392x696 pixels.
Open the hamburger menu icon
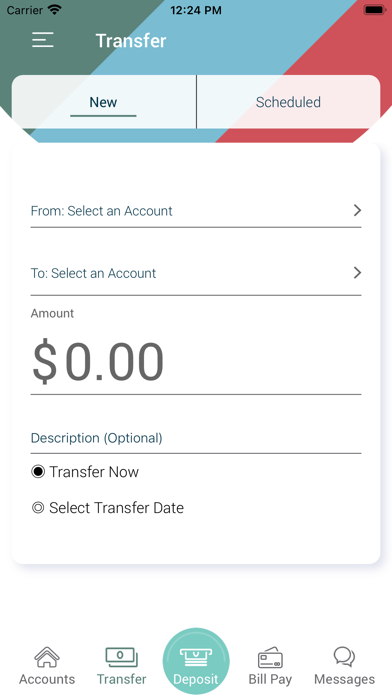43,40
